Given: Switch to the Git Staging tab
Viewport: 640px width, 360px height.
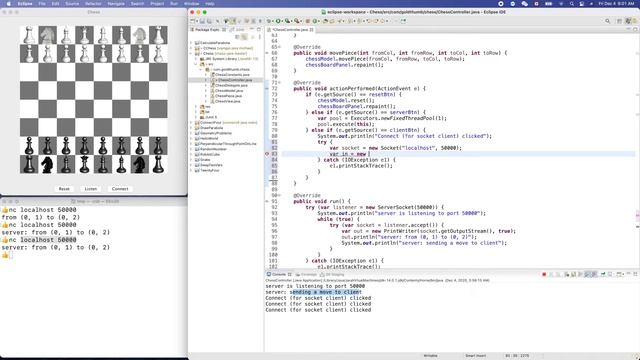Looking at the screenshot, I should click(x=332, y=274).
